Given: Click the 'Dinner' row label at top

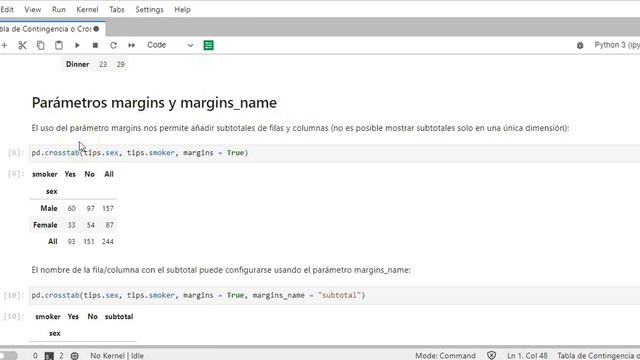Looking at the screenshot, I should [78, 64].
